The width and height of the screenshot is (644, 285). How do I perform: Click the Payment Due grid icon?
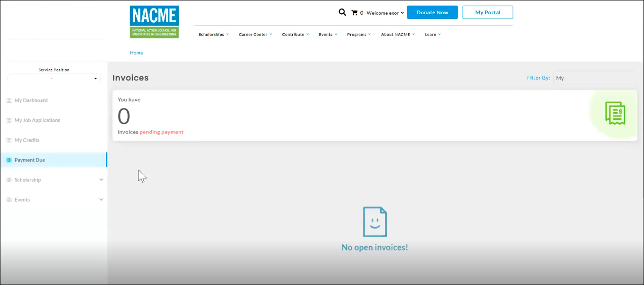coord(9,160)
